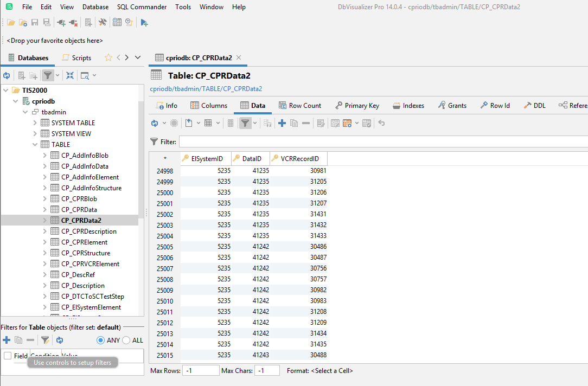Screen dimensions: 588x386
Task: Click the undo edits arrow icon
Action: (381, 123)
